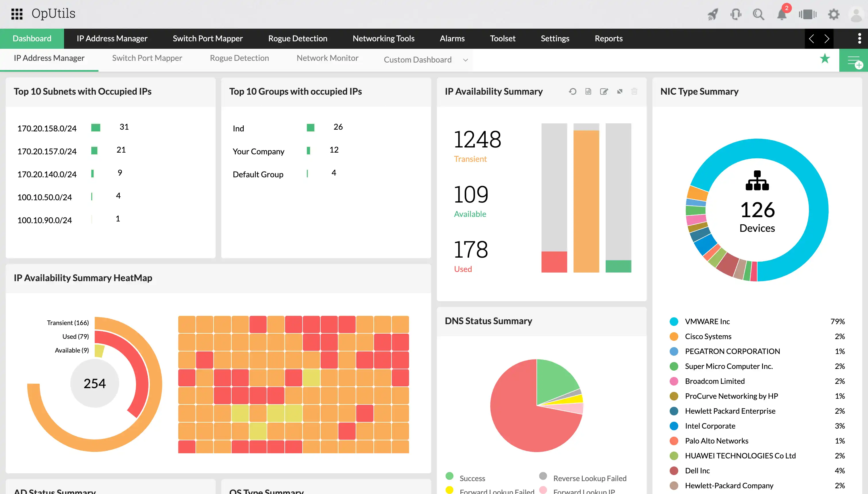Open the overflow menu with three dots
This screenshot has height=494, width=868.
point(859,38)
